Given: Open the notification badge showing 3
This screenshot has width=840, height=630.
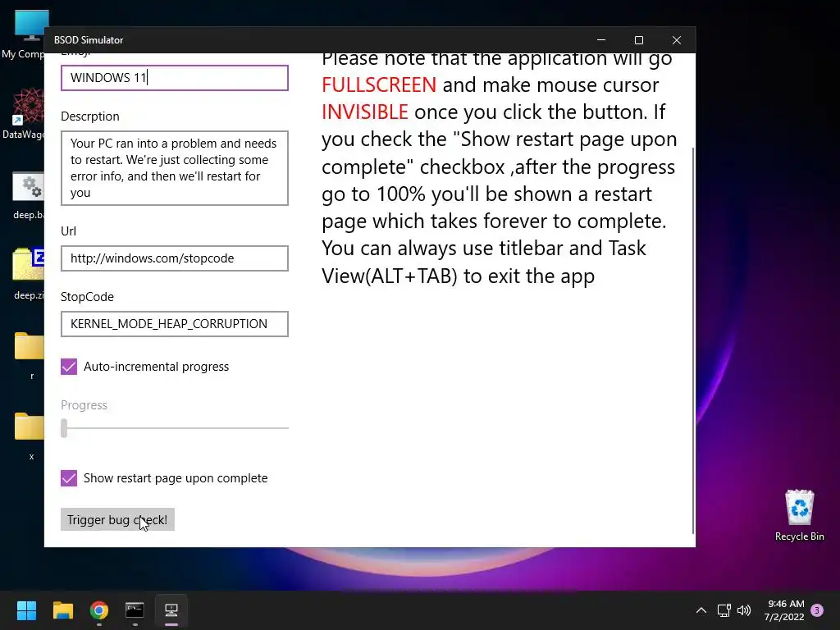Looking at the screenshot, I should point(818,610).
